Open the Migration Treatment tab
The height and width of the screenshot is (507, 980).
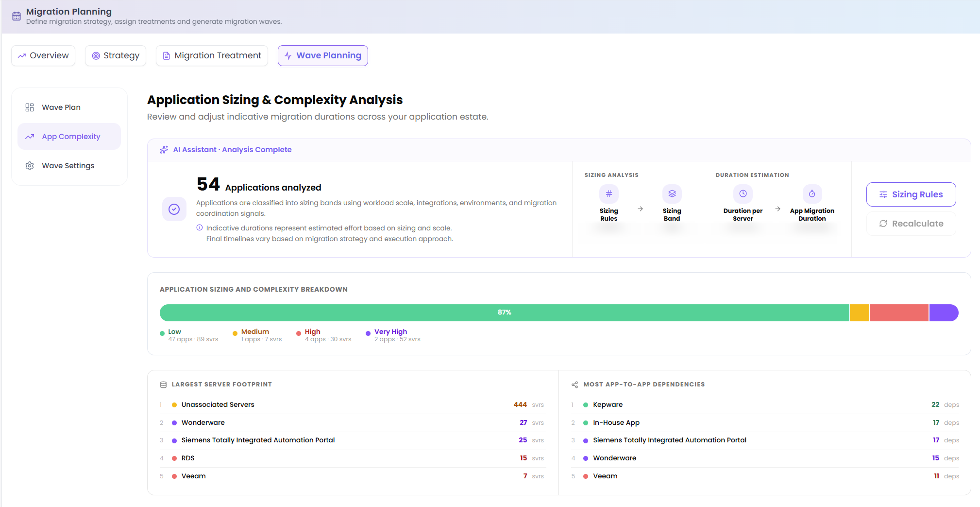point(212,55)
